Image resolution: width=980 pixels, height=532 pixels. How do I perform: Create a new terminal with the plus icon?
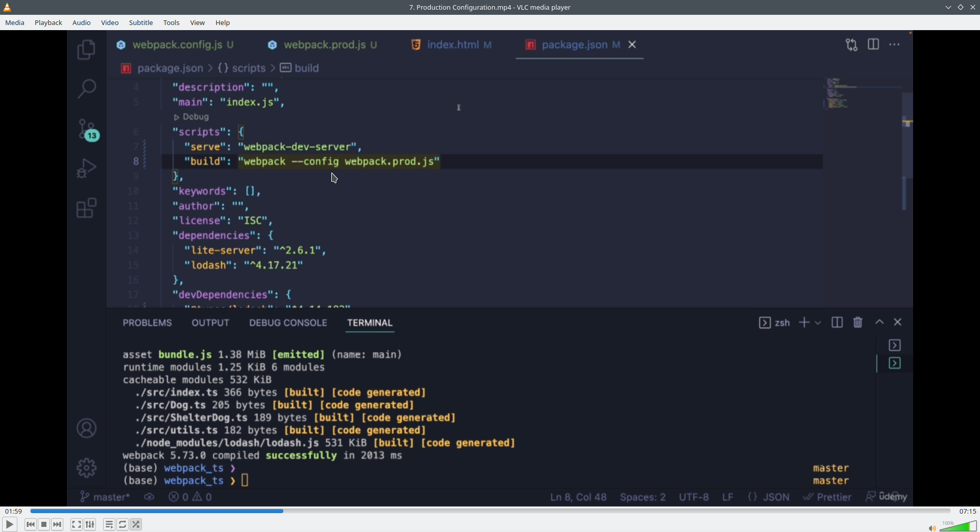(x=804, y=323)
